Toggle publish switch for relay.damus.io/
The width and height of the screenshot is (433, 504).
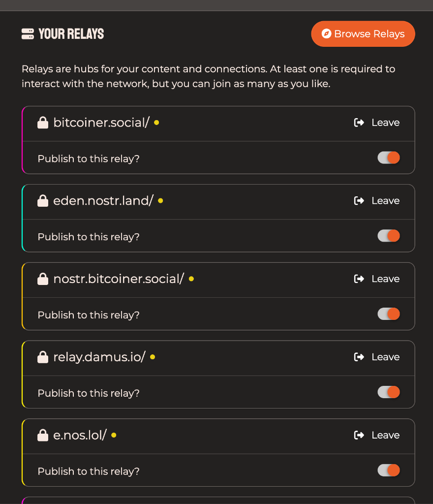click(x=389, y=392)
